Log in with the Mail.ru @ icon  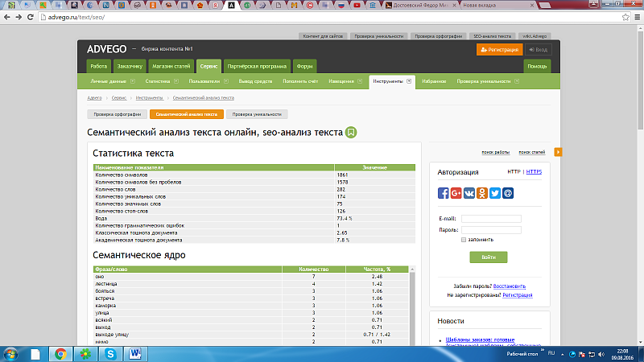(x=508, y=193)
